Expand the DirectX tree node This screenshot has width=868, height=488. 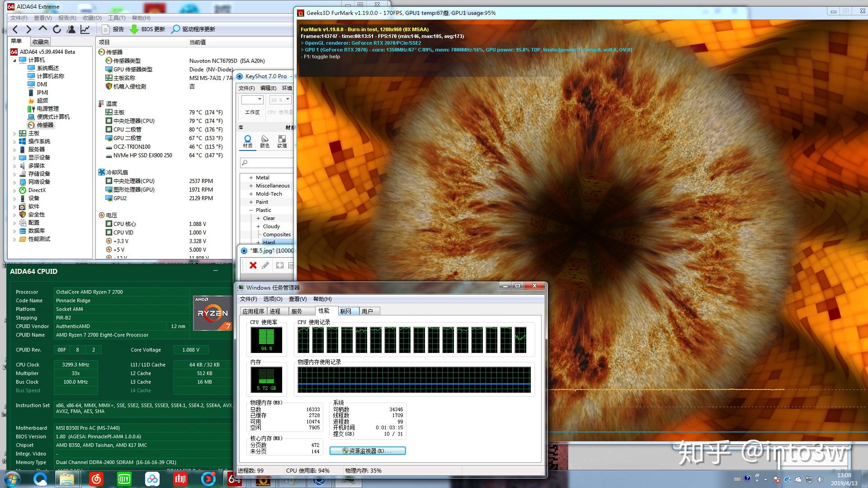point(14,191)
